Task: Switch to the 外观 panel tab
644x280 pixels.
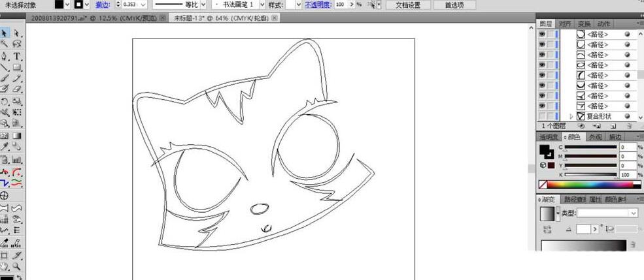Action: pos(596,137)
